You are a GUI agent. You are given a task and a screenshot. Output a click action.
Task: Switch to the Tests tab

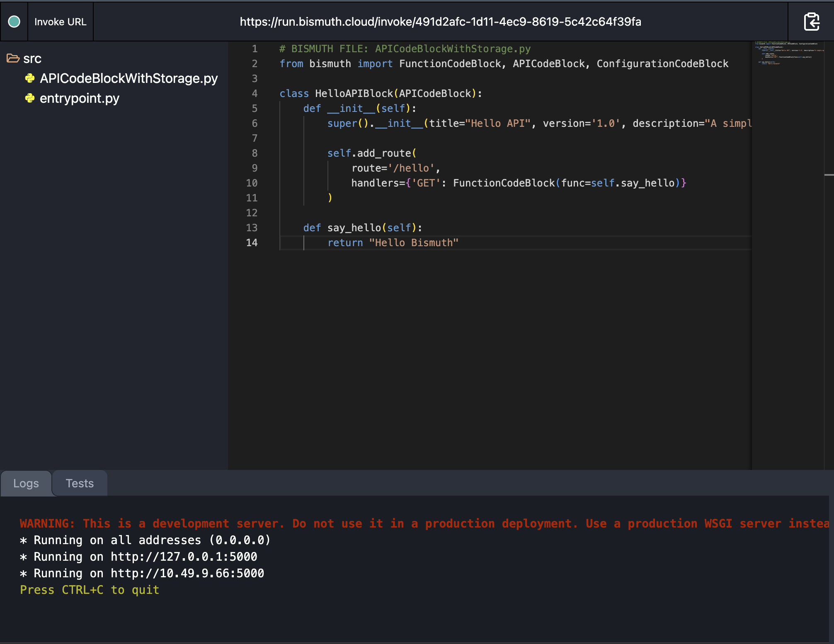[x=80, y=483]
